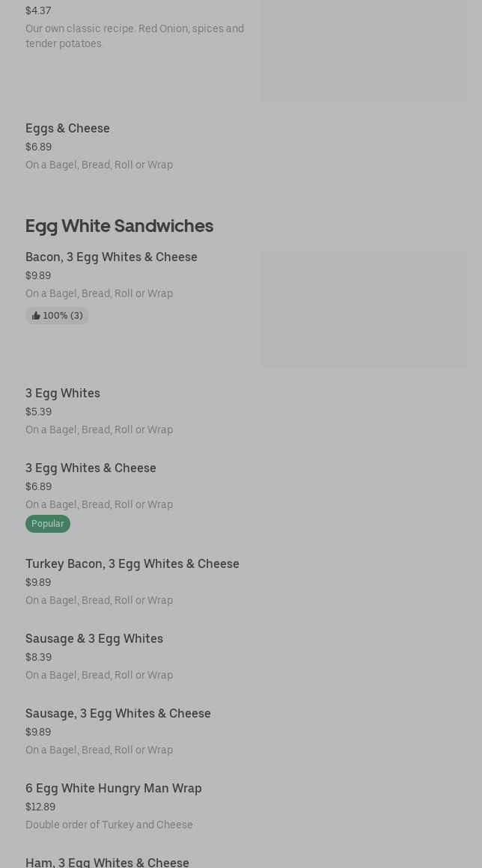This screenshot has width=482, height=868.
Task: Click the green Popular badge
Action: click(x=48, y=524)
